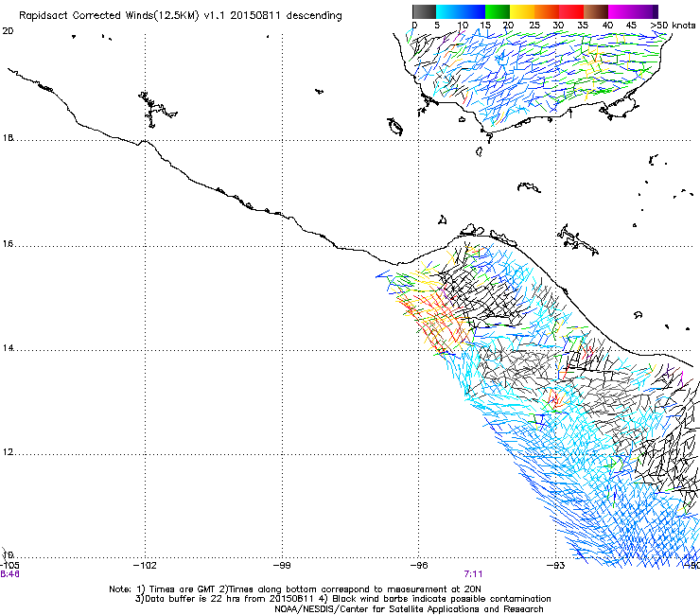Screen dimensions: 700x615
Task: Click the red 30-35 knots legend swatch
Action: pyautogui.click(x=571, y=11)
